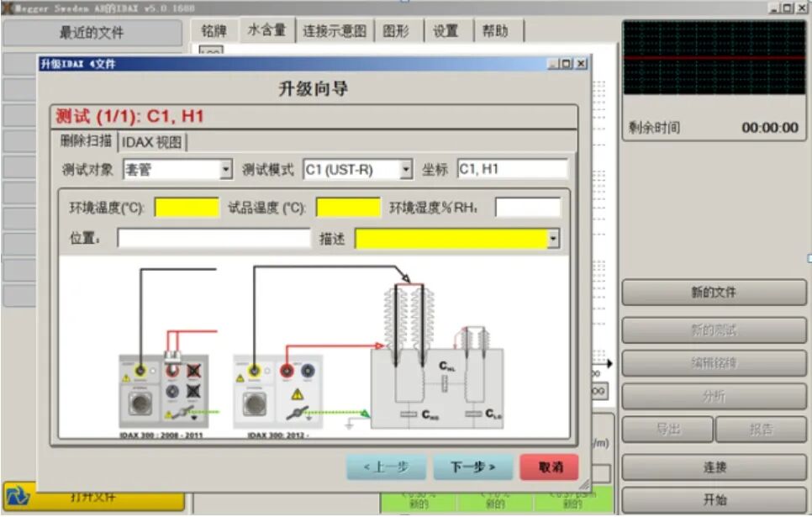Viewport: 812px width, 517px height.
Task: Click the 导出 button
Action: 667,430
